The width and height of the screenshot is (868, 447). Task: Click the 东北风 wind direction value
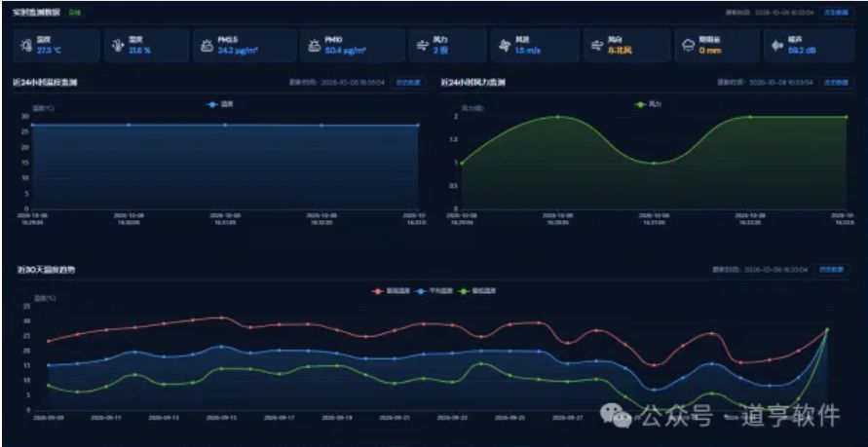[620, 51]
